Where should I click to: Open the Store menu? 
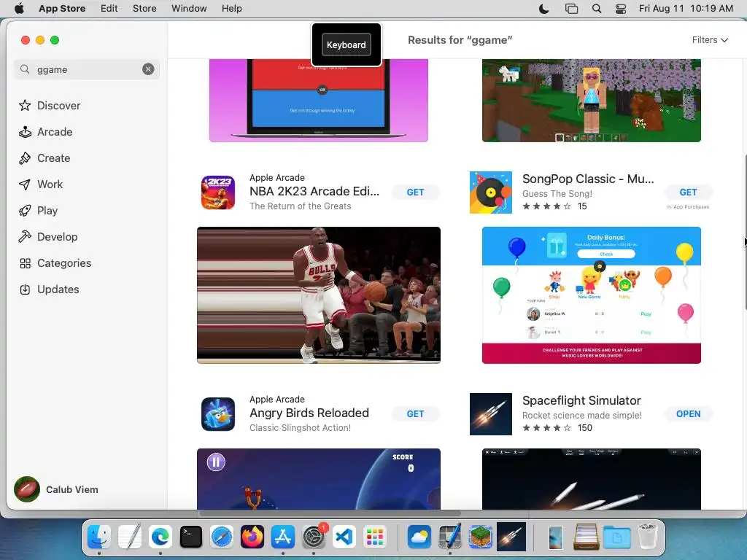click(144, 9)
